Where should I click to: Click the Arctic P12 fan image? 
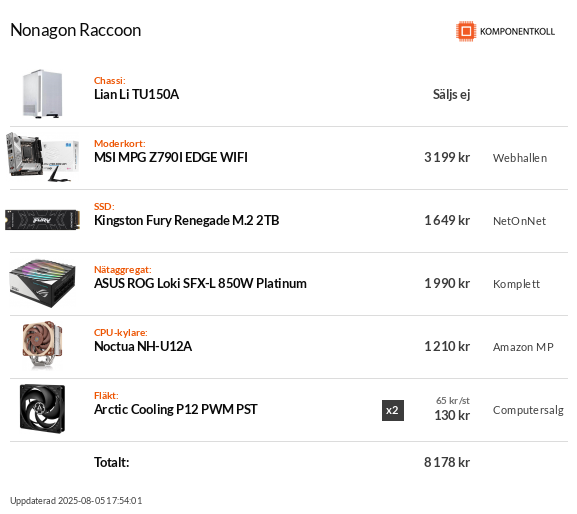[x=42, y=409]
